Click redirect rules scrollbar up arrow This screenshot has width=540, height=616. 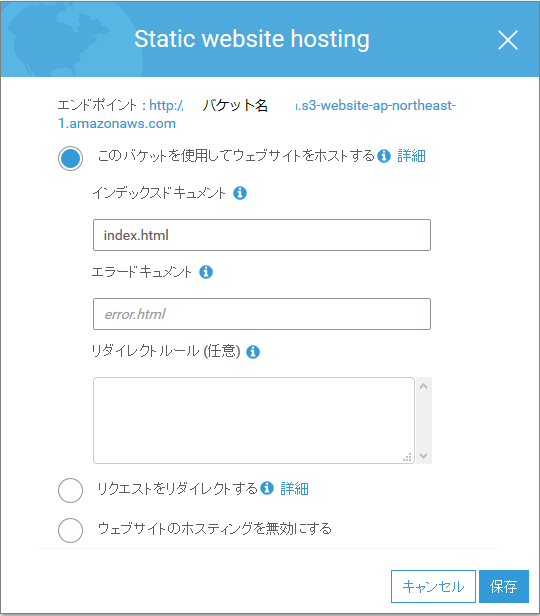[x=423, y=386]
